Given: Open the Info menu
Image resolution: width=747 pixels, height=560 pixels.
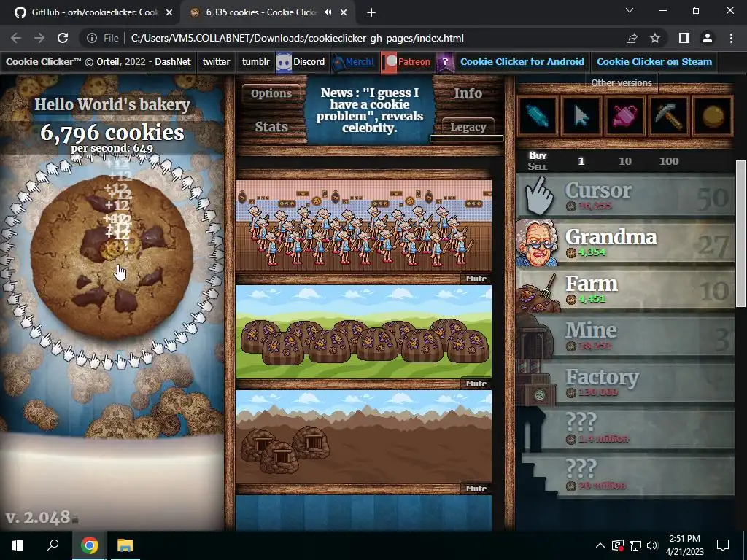Looking at the screenshot, I should click(468, 93).
